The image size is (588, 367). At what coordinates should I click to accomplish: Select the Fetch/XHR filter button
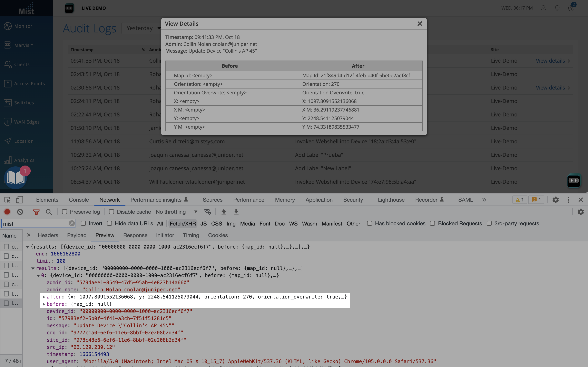coord(183,223)
